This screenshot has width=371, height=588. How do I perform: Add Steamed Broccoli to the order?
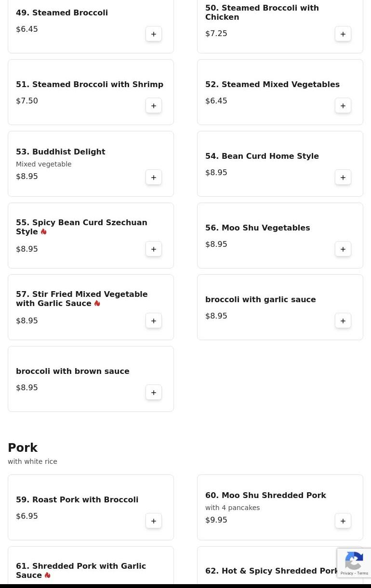154,34
